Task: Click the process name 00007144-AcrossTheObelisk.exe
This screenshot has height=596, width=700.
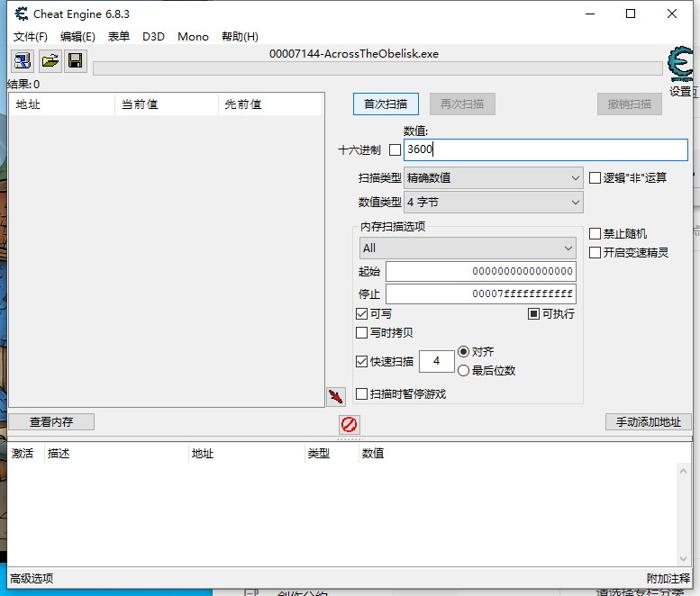Action: click(353, 54)
